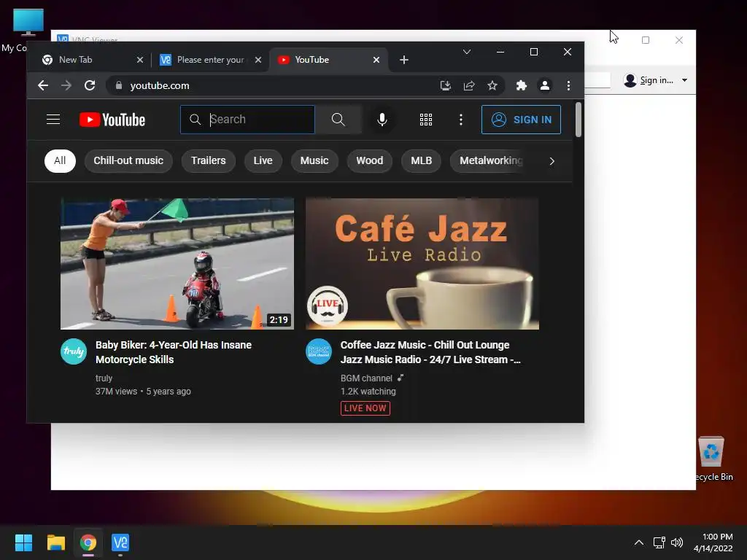Open BGM channel avatar
The image size is (747, 560).
coord(319,351)
